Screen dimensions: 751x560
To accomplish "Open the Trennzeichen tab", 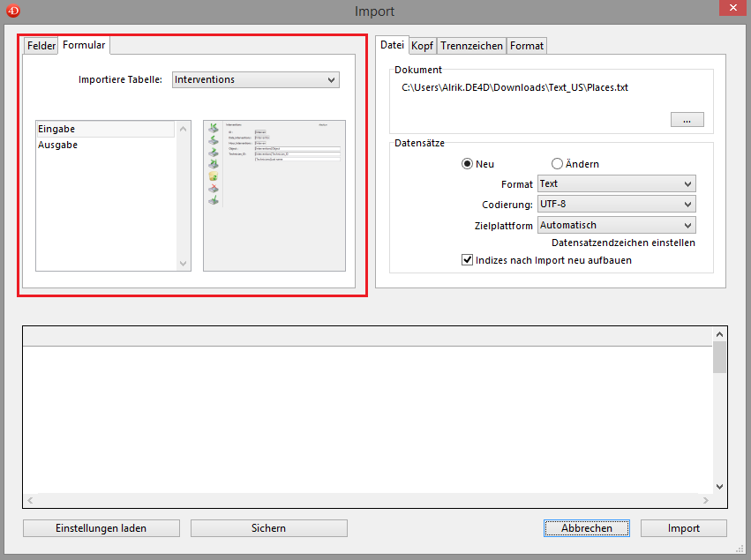I will tap(471, 46).
